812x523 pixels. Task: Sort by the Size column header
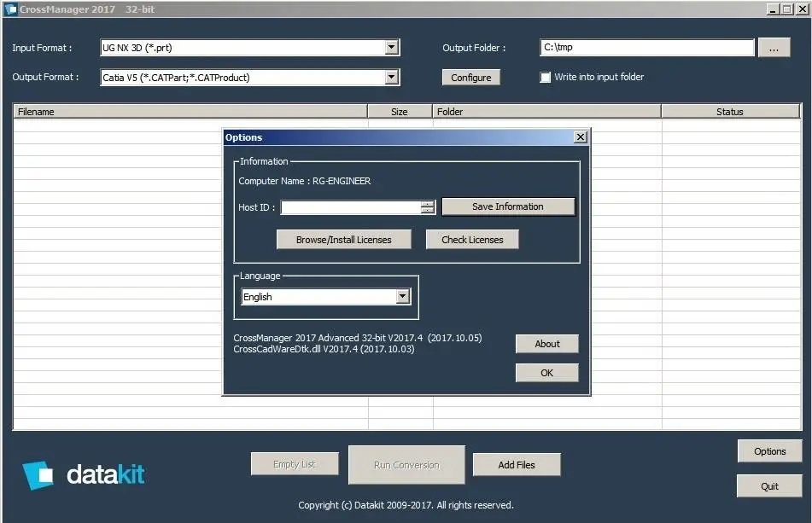point(400,111)
